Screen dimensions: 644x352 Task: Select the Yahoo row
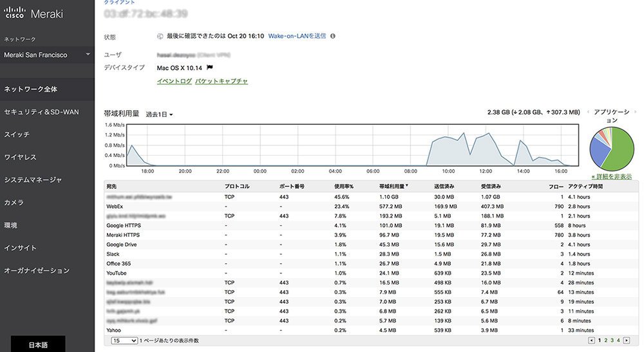tap(371, 330)
